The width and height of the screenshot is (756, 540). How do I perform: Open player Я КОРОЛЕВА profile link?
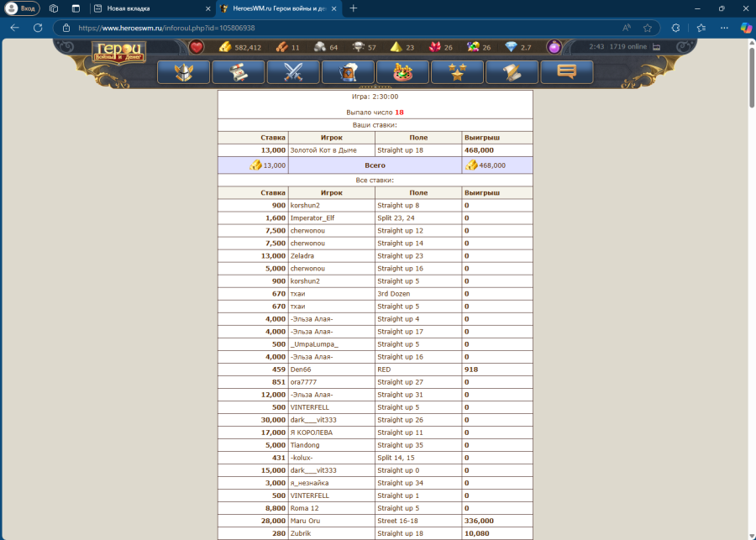pyautogui.click(x=312, y=433)
